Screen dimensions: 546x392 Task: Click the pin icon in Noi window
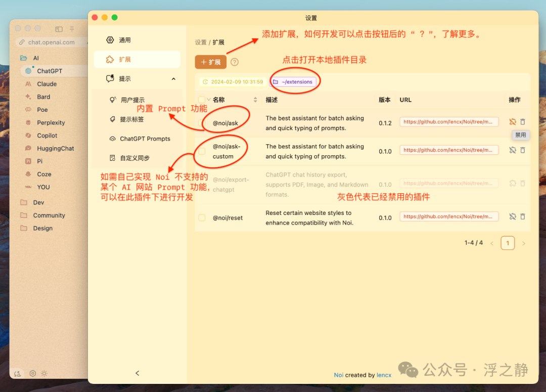(72, 29)
